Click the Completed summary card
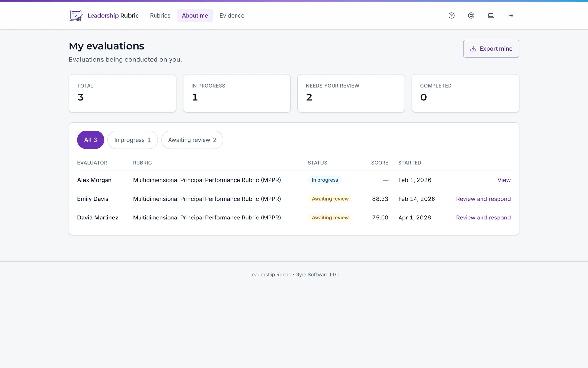Image resolution: width=588 pixels, height=368 pixels. point(465,93)
